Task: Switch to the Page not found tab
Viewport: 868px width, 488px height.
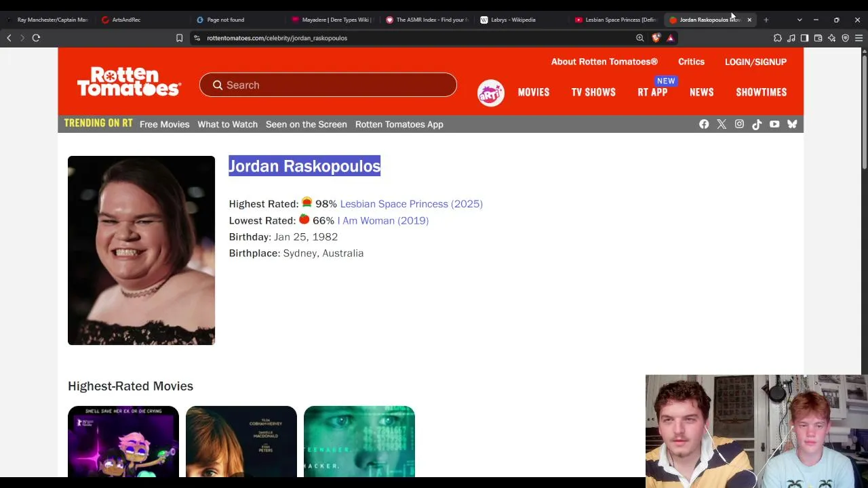Action: coord(237,20)
